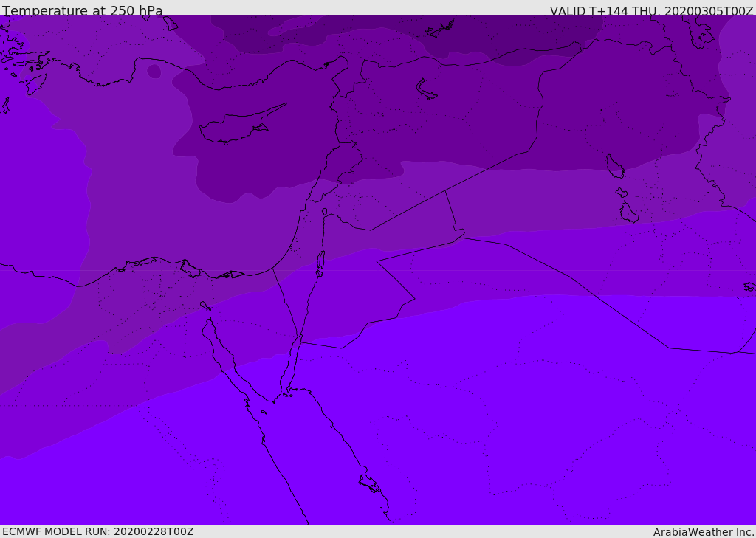Click the 'Temperature at 250 hPa' title text
Viewport: 756px width, 538px height.
83,10
